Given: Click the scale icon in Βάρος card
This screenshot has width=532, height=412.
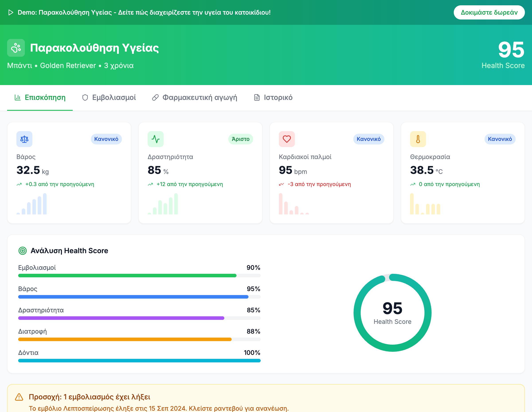Looking at the screenshot, I should (x=24, y=139).
